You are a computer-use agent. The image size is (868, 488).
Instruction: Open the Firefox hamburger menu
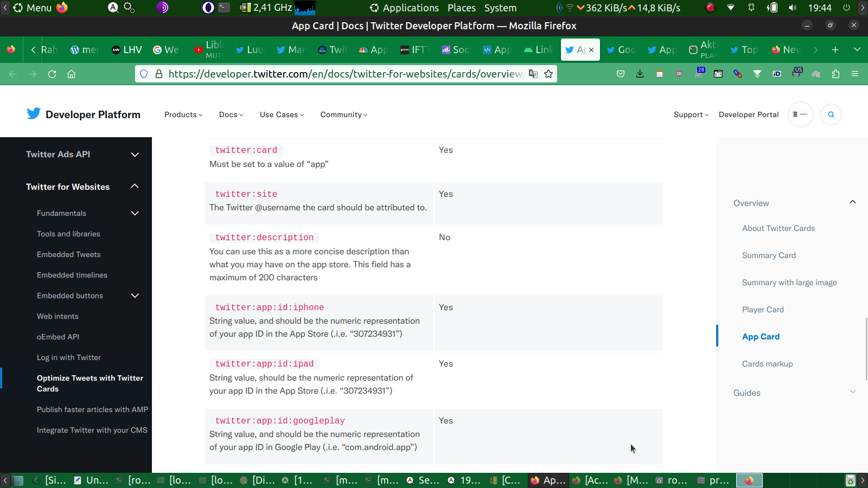[x=855, y=74]
